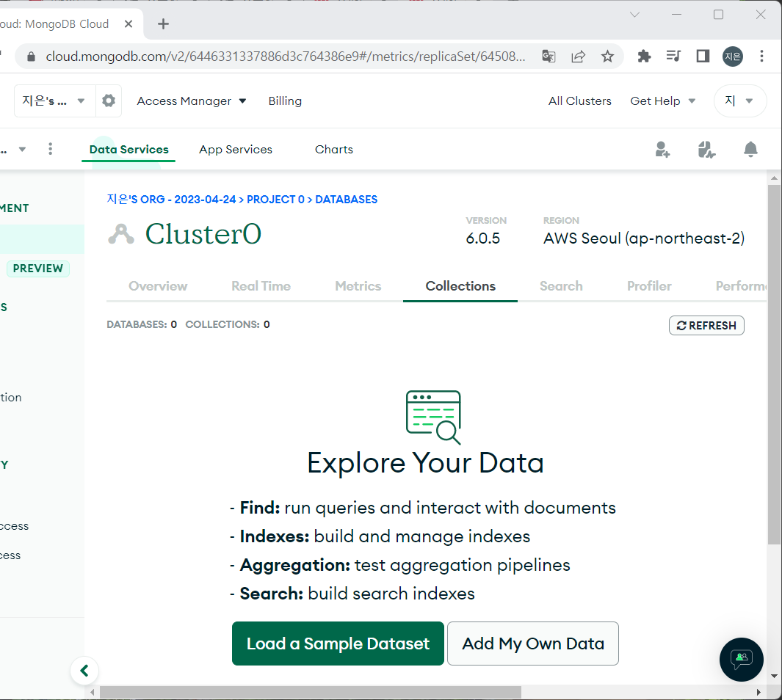Switch to Charts tab

click(333, 150)
